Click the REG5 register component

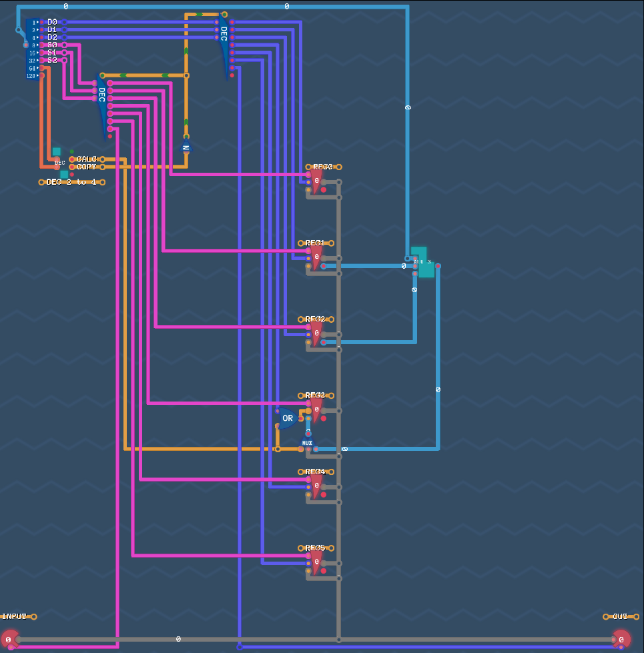[316, 562]
